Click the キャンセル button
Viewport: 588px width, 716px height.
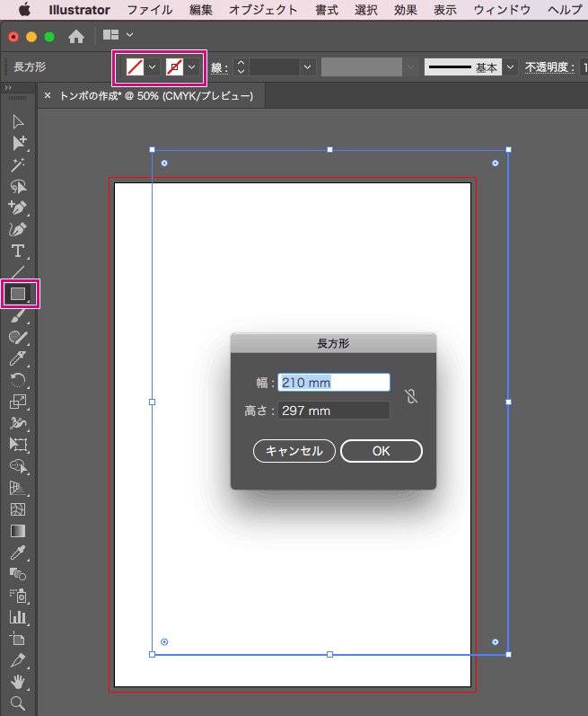294,451
